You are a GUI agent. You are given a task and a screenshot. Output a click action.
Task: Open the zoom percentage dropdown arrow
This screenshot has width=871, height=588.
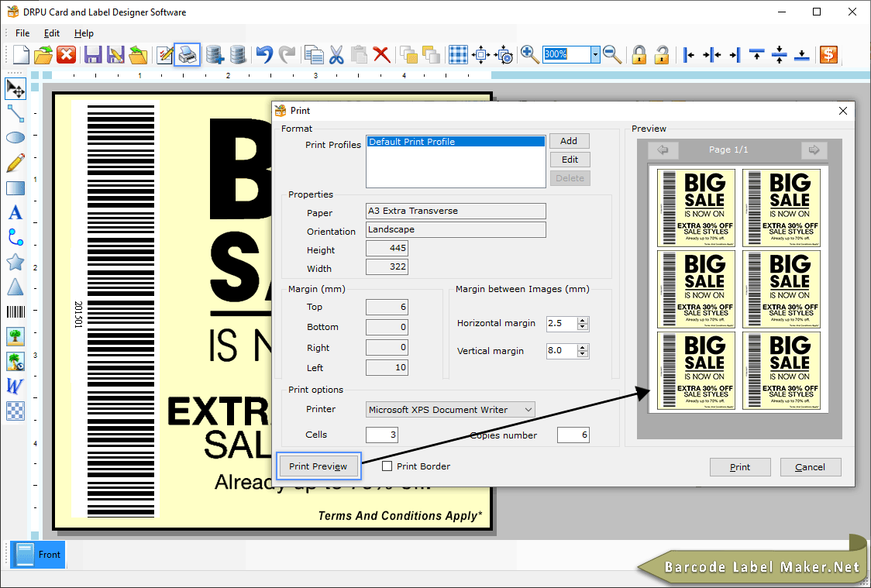click(595, 54)
